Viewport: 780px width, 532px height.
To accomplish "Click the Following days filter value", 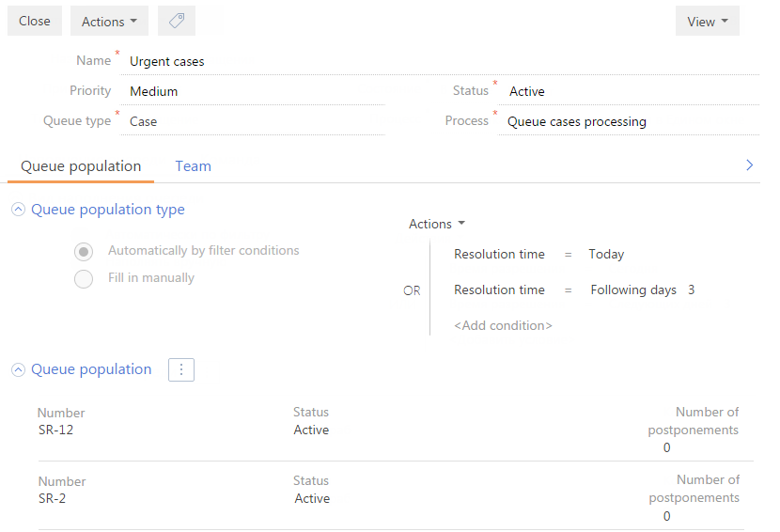I will click(x=633, y=289).
